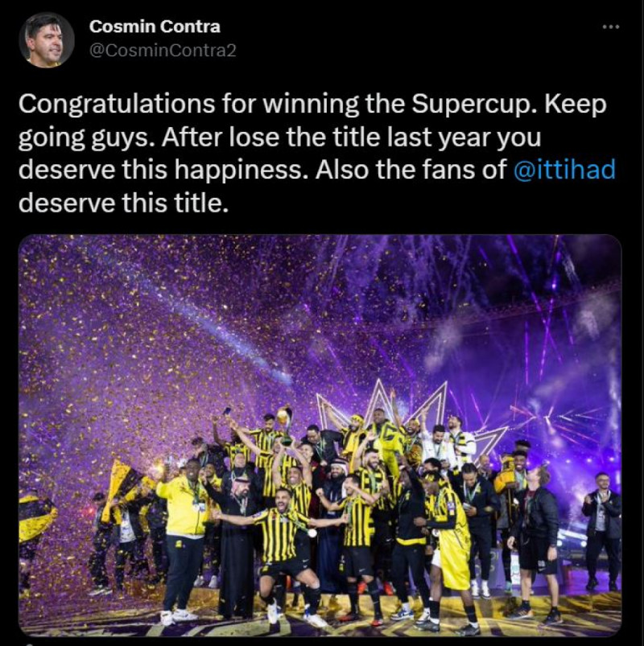644x646 pixels.
Task: Click the man in the yellow jacket in the photo
Action: pos(184,537)
